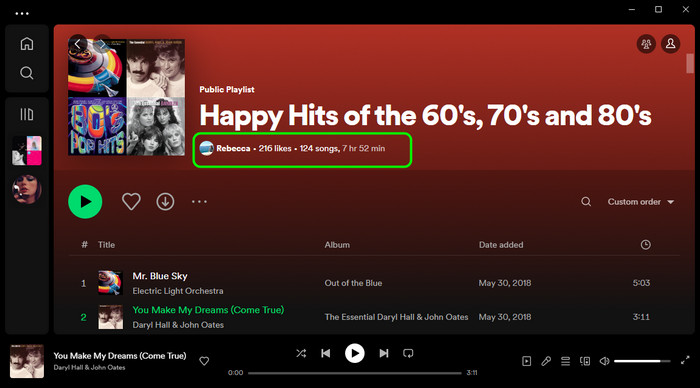Open the three-dot app menu
Viewport: 700px width, 388px height.
[x=22, y=13]
